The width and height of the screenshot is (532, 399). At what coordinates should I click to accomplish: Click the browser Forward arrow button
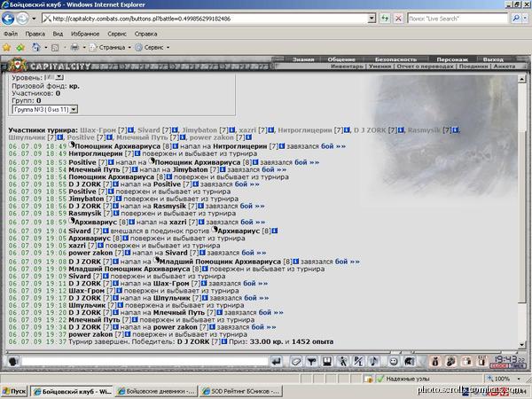(x=22, y=19)
